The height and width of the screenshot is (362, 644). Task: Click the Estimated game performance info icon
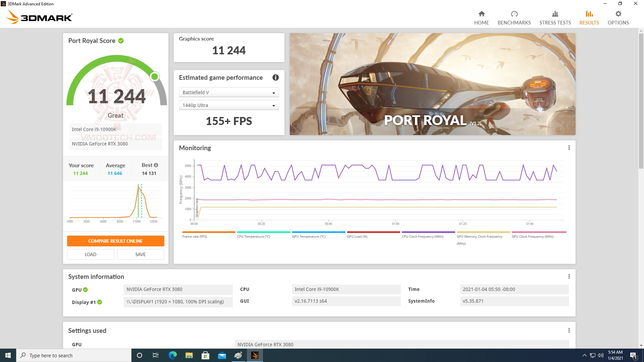[x=275, y=77]
